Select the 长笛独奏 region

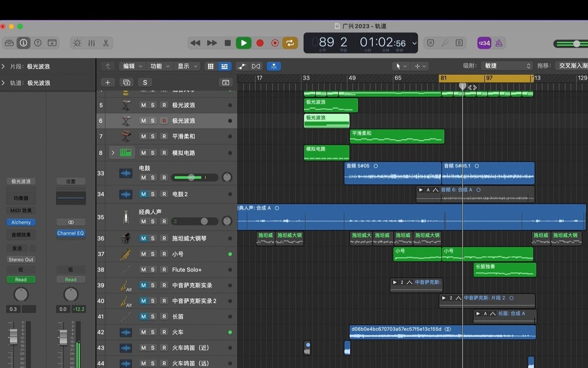click(x=505, y=270)
